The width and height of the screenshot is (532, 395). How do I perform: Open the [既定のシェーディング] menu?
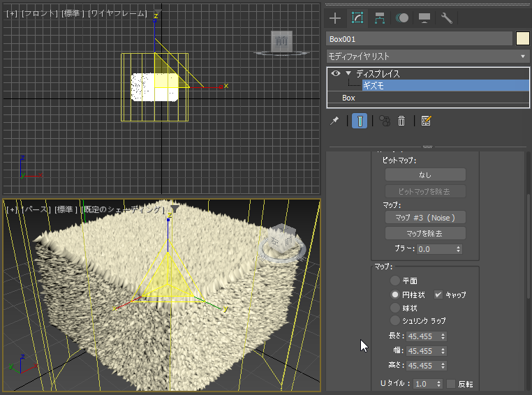click(x=123, y=209)
